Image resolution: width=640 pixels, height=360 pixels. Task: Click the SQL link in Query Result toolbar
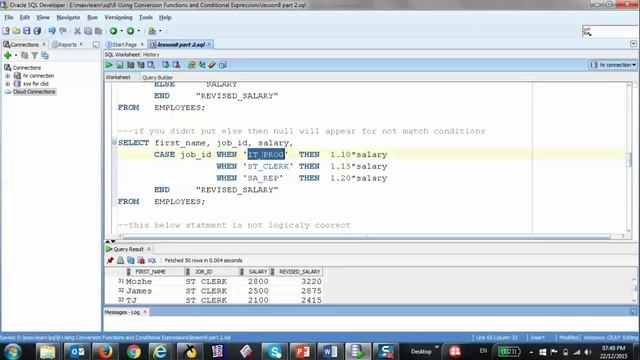point(152,260)
